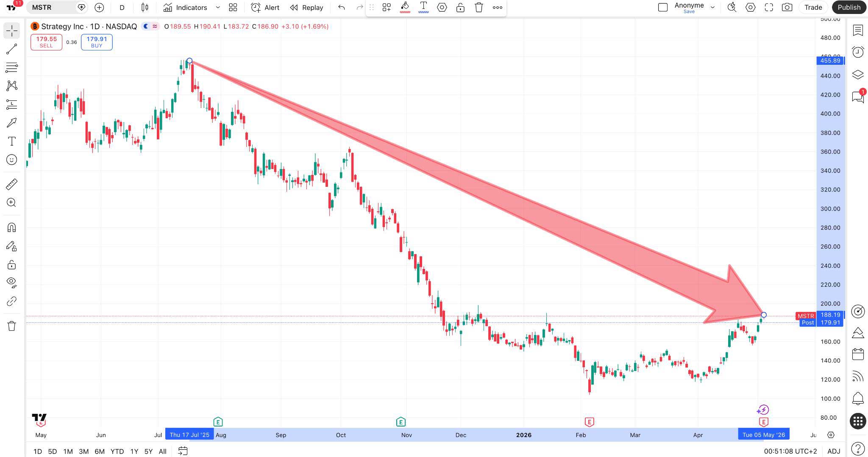Screen dimensions: 868x457
Task: Open the object tree layers panel
Action: [858, 75]
